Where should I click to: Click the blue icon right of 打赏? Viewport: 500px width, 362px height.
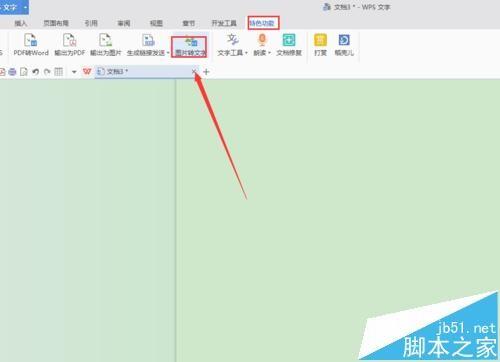(344, 40)
